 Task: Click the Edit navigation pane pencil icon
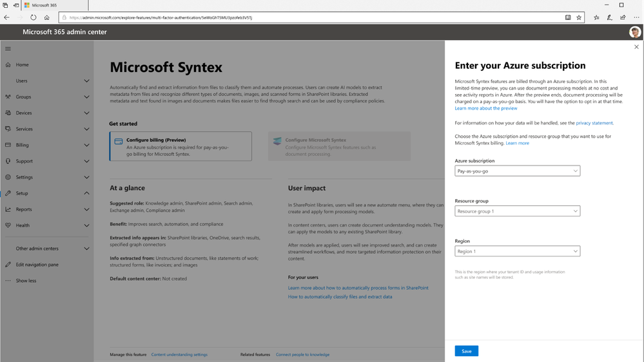tap(8, 265)
